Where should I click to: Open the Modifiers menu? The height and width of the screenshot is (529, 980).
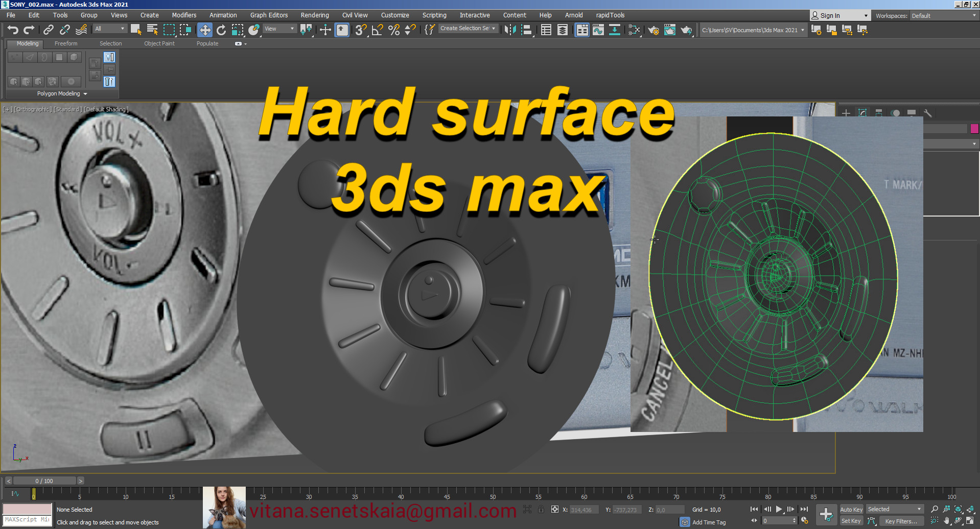coord(184,15)
